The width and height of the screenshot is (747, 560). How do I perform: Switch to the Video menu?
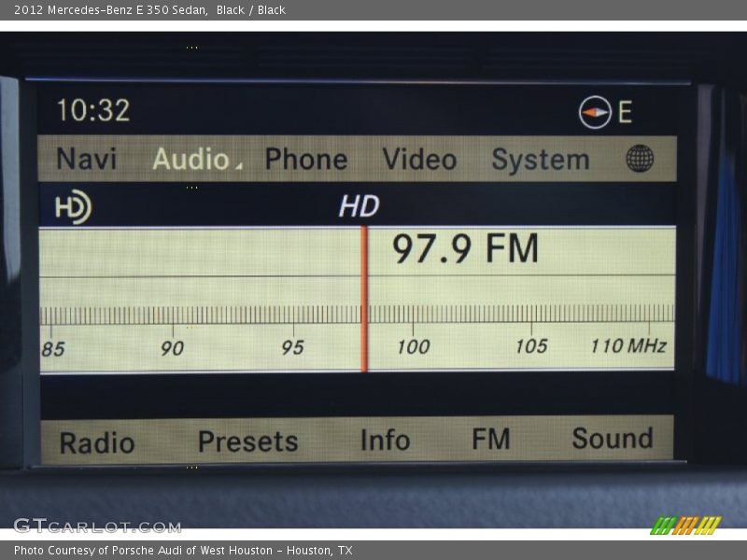419,159
